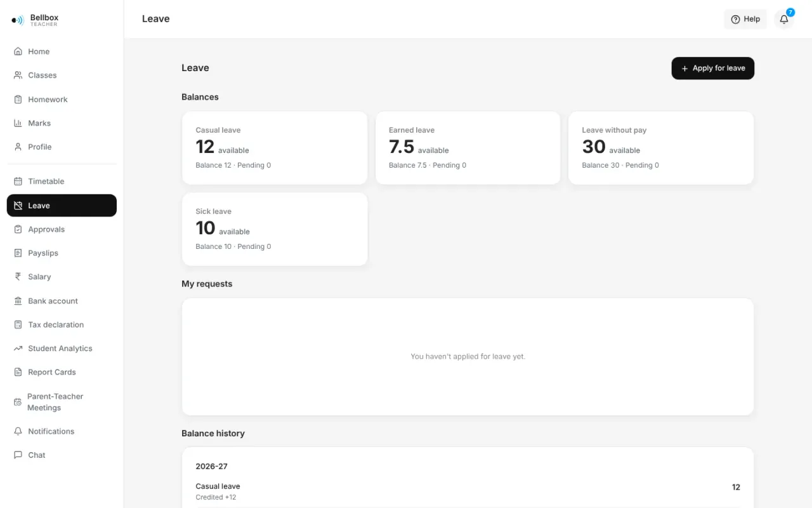812x508 pixels.
Task: Click the Homework clipboard icon
Action: [18, 99]
